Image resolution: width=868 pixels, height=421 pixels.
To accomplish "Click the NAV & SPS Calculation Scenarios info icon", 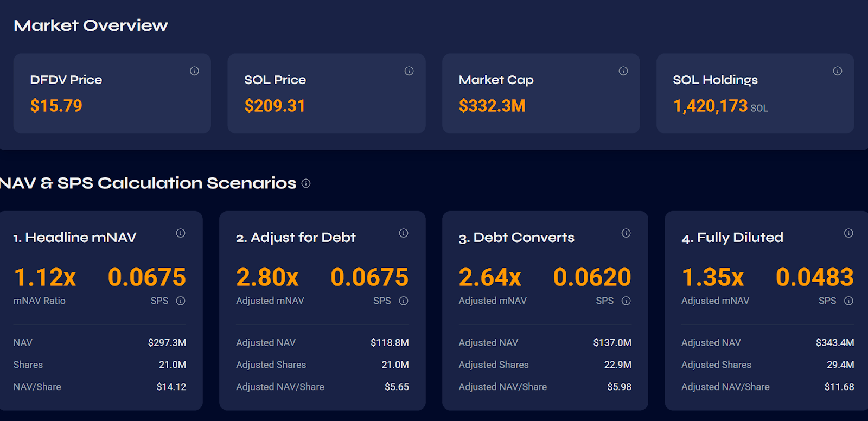I will click(305, 183).
